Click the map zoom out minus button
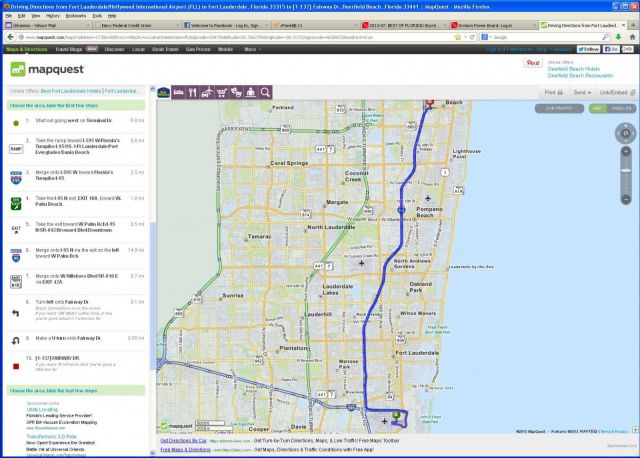This screenshot has width=640, height=458. [x=626, y=199]
